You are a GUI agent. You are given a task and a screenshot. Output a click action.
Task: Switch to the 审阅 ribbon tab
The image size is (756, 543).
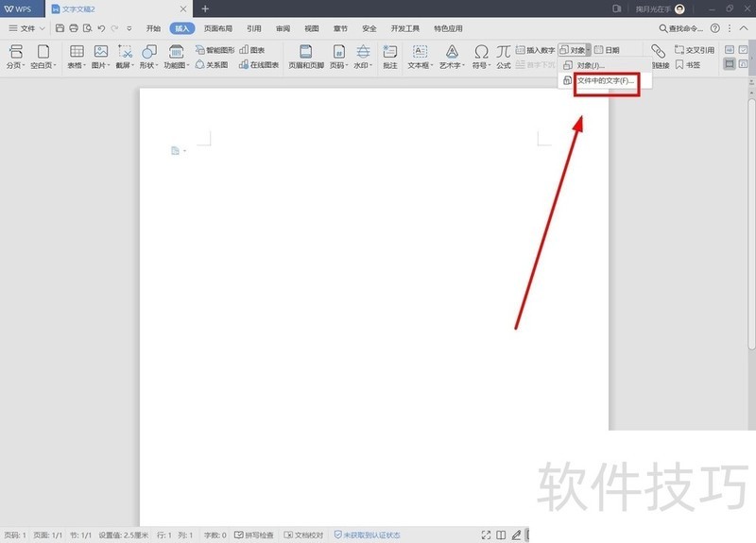pyautogui.click(x=283, y=28)
